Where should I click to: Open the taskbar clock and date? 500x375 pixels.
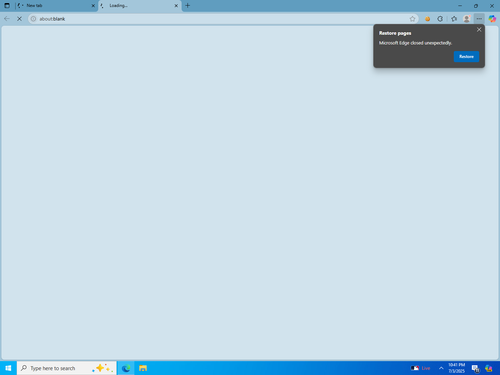[x=456, y=368]
